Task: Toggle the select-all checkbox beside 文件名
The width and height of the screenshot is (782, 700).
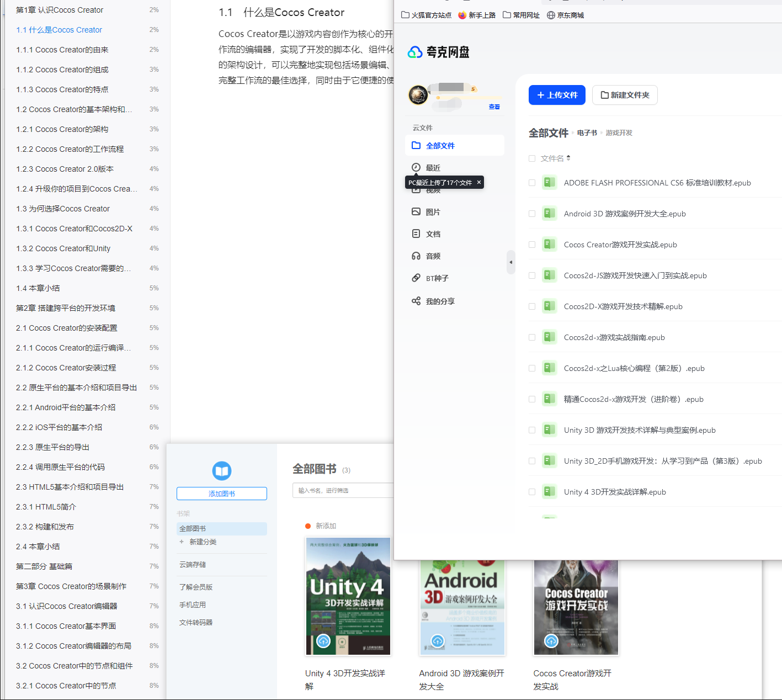Action: (x=532, y=158)
